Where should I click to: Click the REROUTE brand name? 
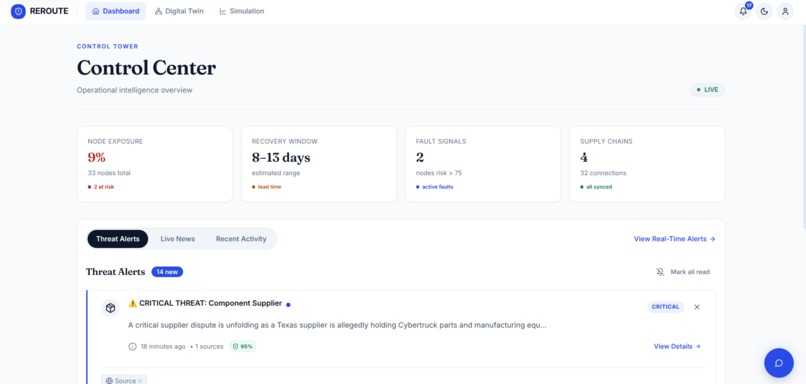pyautogui.click(x=49, y=11)
